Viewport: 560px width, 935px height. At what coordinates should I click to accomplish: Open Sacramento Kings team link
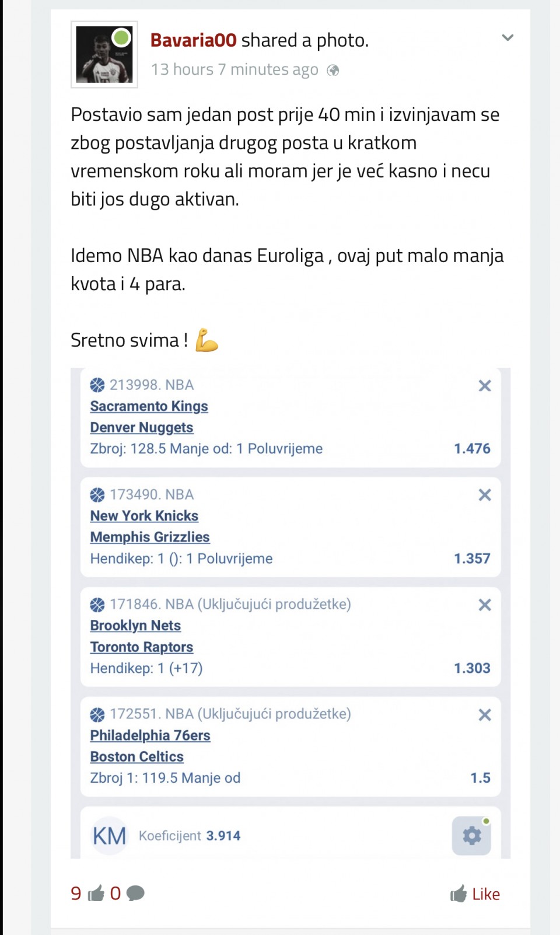[149, 406]
